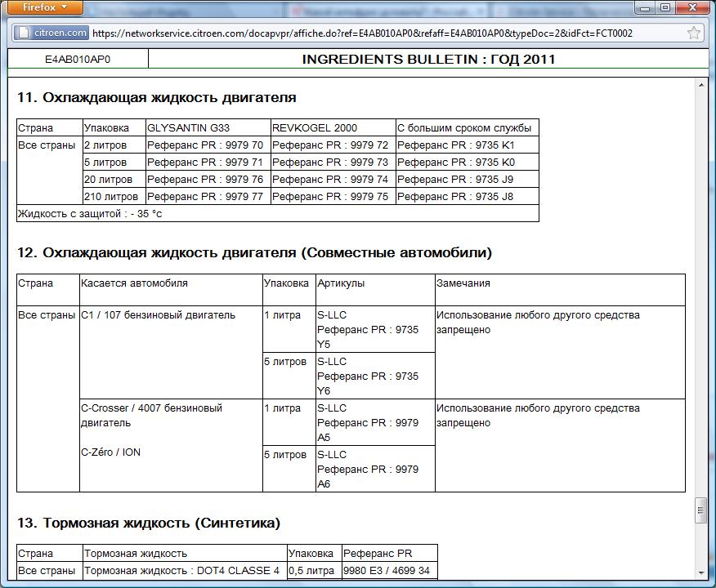Click Референс PR : 9979 76 cell
The height and width of the screenshot is (588, 716).
pyautogui.click(x=208, y=180)
